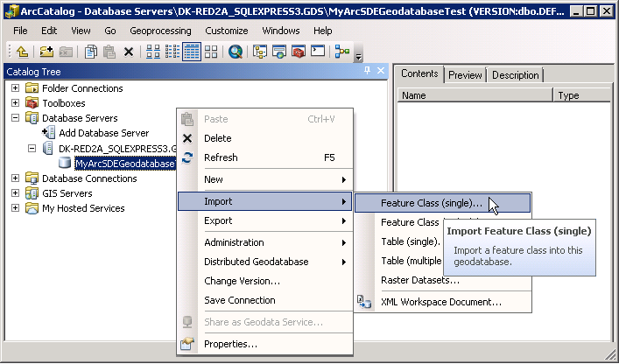Image resolution: width=619 pixels, height=364 pixels.
Task: Select My Hosted Services tree item
Action: (83, 208)
